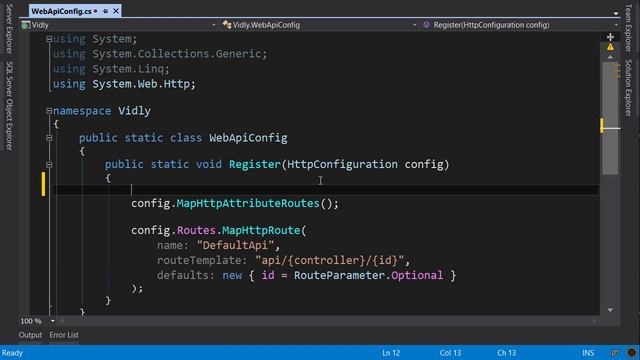Screen dimensions: 640x360
Task: Open the Solution Explorer side tab
Action: pyautogui.click(x=629, y=88)
